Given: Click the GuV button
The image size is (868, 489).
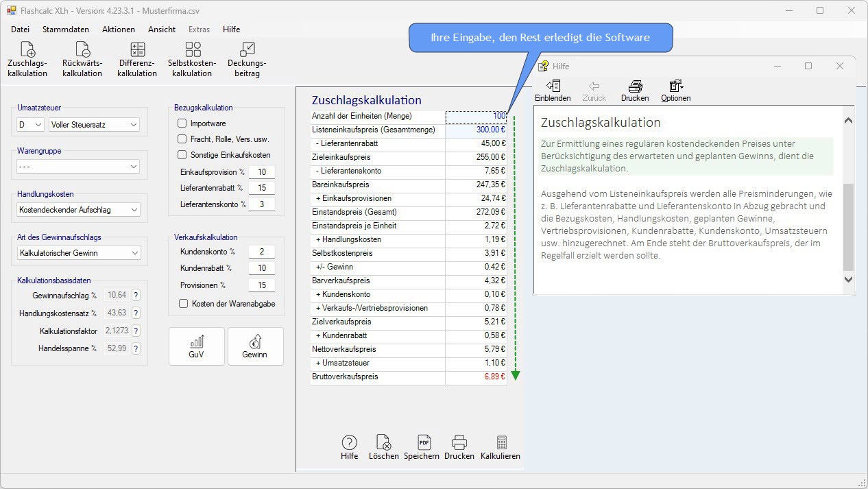Looking at the screenshot, I should tap(197, 346).
